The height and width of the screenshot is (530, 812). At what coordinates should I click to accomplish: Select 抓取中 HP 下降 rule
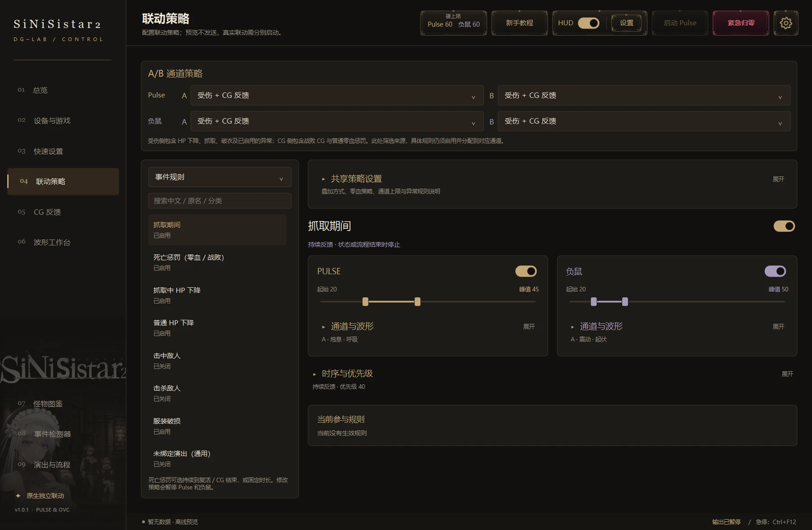click(217, 295)
